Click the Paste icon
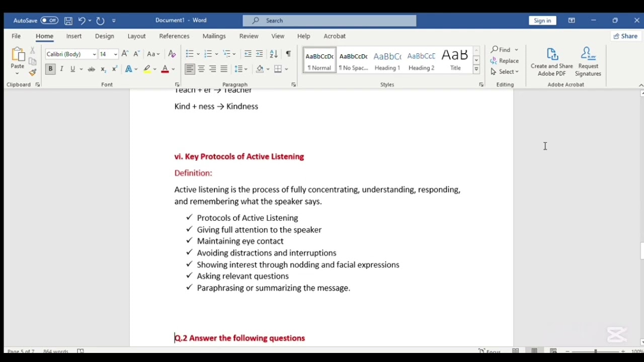 (x=18, y=55)
